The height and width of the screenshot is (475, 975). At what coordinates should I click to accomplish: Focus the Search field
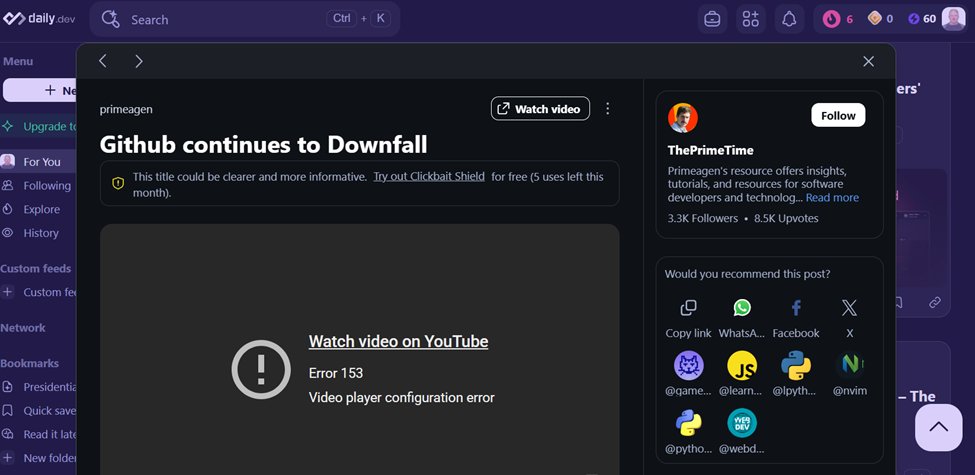(x=244, y=19)
